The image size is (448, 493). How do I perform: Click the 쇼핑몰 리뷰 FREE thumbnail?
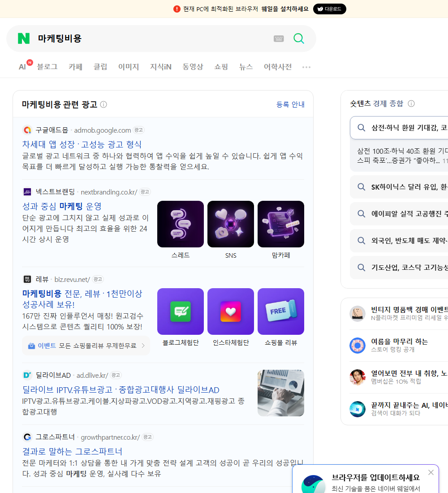pos(281,311)
